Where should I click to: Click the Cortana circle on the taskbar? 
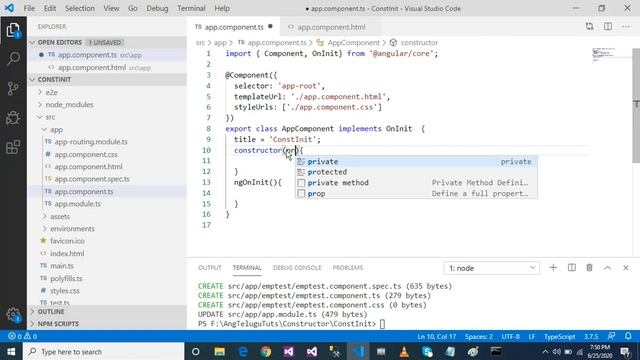click(x=196, y=351)
